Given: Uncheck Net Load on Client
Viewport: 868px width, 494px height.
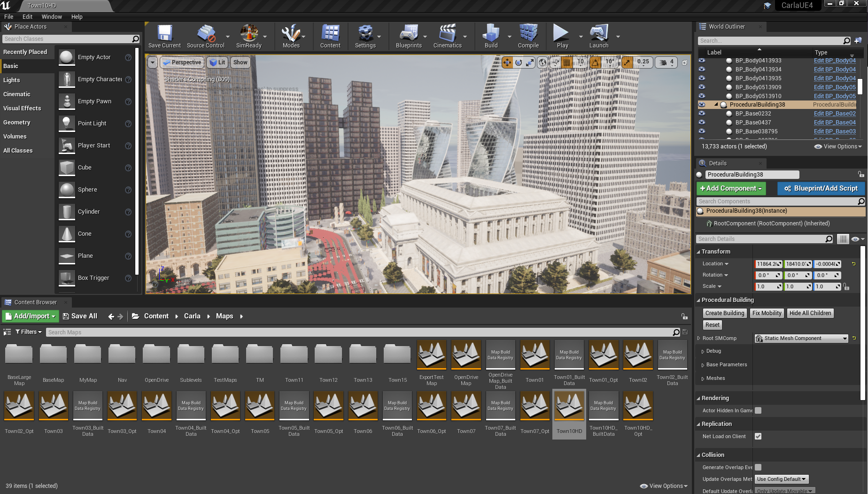Looking at the screenshot, I should click(x=758, y=436).
